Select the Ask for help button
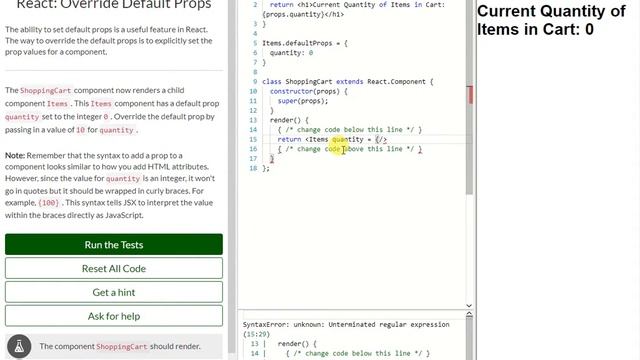Viewport: 640px width, 360px height. point(114,316)
